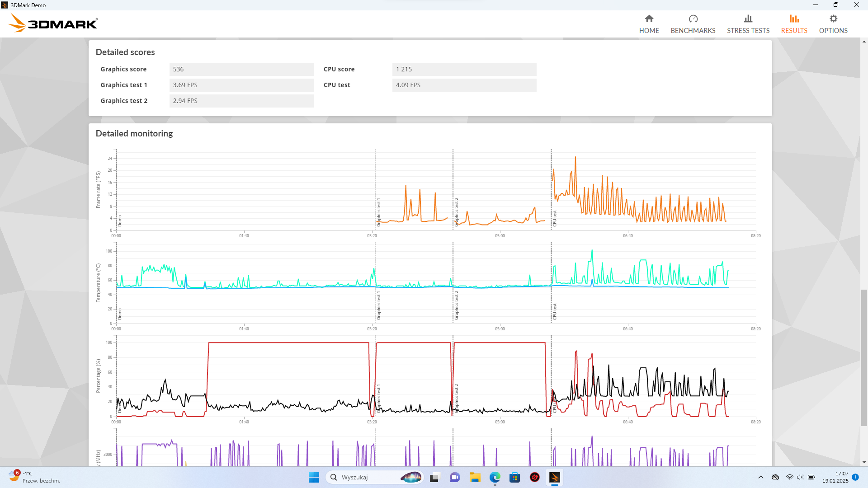Click the Detailed scores heading
This screenshot has width=868, height=488.
pyautogui.click(x=125, y=52)
